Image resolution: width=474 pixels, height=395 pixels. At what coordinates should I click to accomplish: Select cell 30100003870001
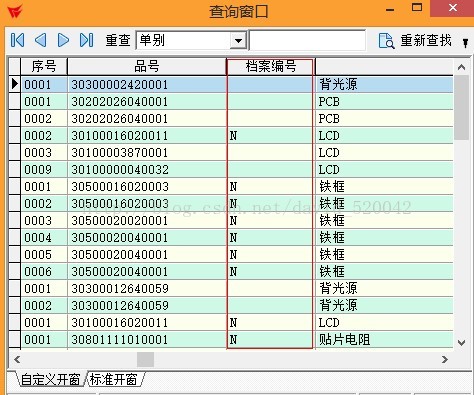pyautogui.click(x=147, y=152)
